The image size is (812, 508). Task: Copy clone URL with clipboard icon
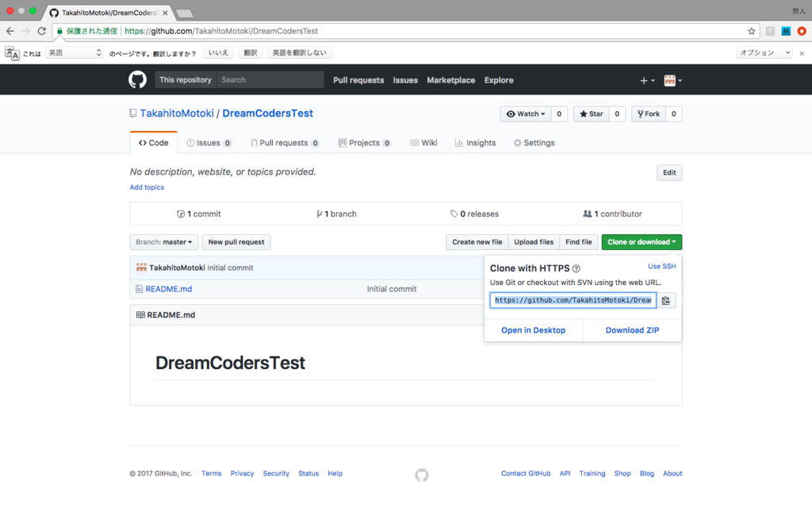click(666, 300)
